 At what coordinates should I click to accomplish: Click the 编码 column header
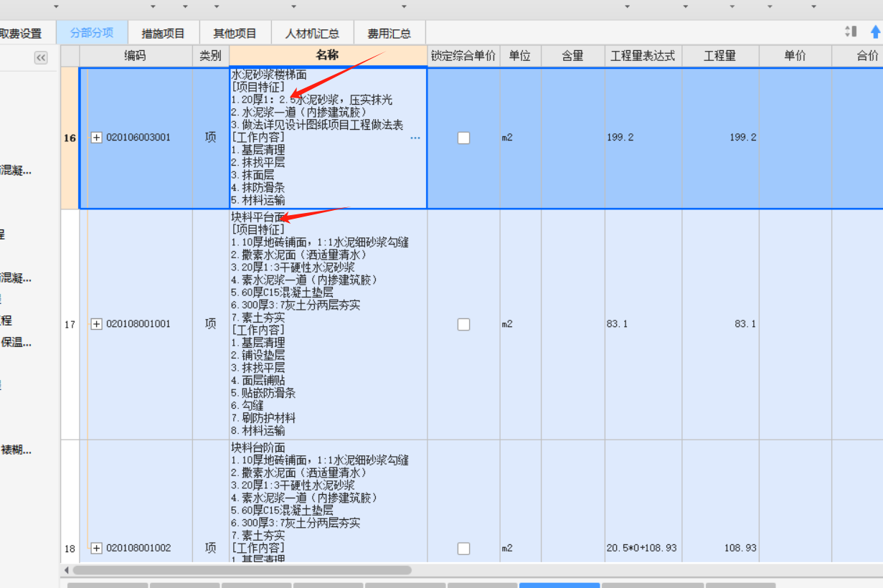click(x=136, y=56)
